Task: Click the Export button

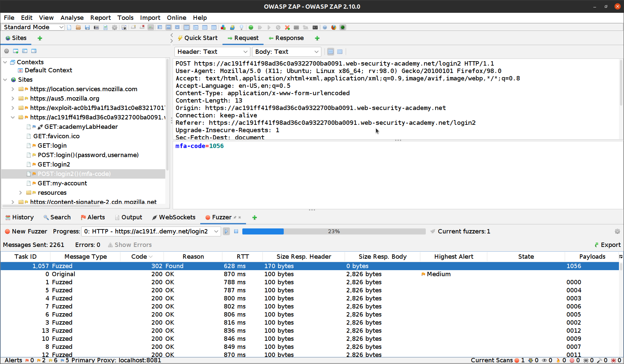Action: click(x=608, y=245)
